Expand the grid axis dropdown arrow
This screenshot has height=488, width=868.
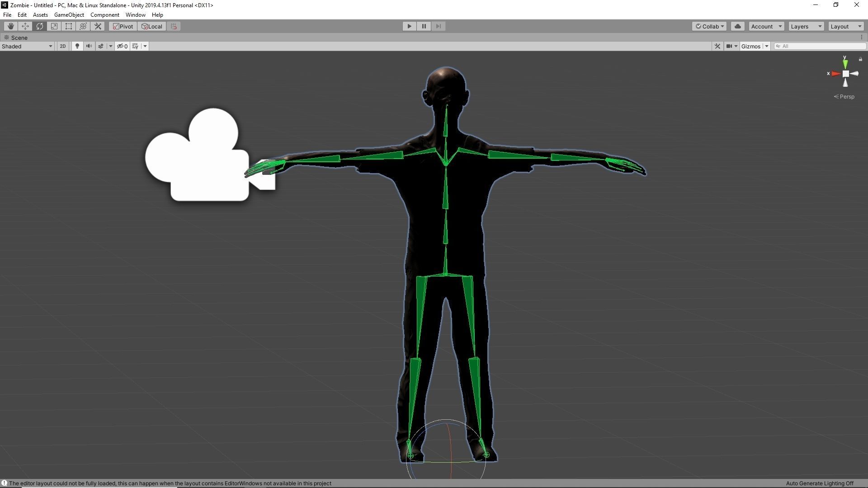[x=145, y=46]
